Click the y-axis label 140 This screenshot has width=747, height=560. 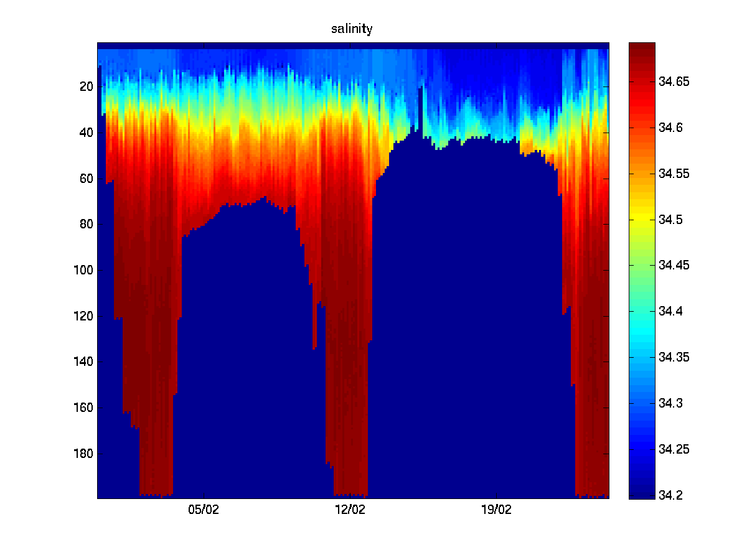pos(82,362)
